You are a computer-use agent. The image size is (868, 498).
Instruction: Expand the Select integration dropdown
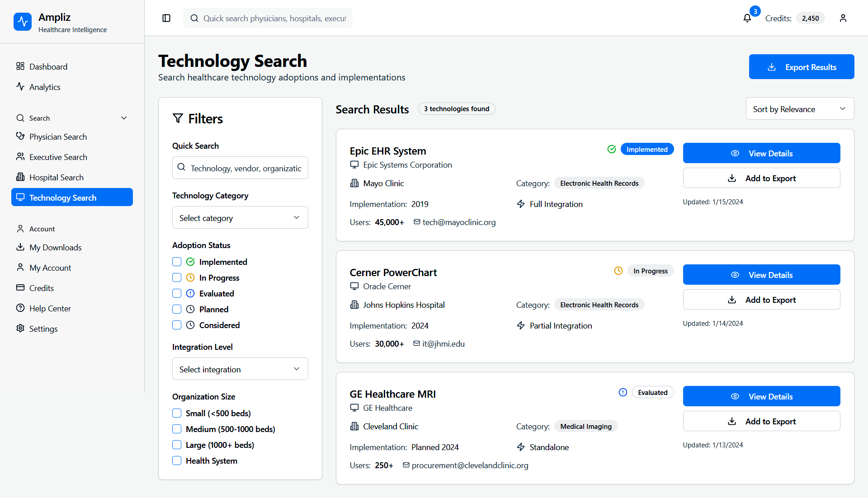pos(240,369)
